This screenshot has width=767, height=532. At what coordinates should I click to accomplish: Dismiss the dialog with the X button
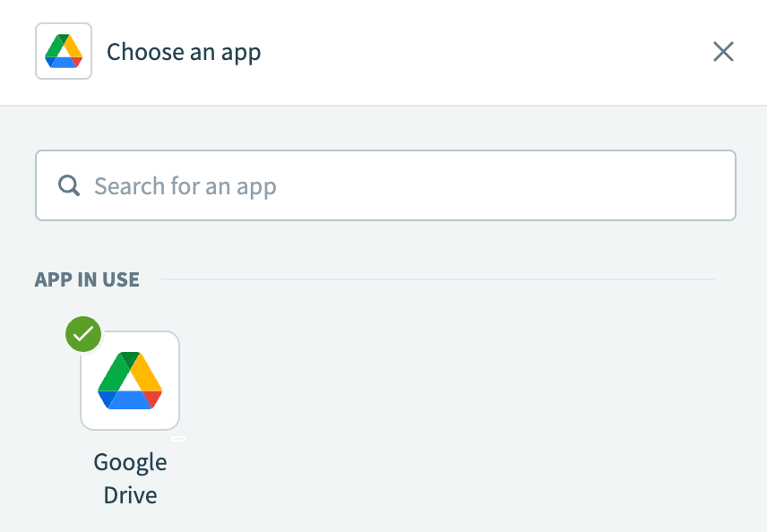point(723,51)
